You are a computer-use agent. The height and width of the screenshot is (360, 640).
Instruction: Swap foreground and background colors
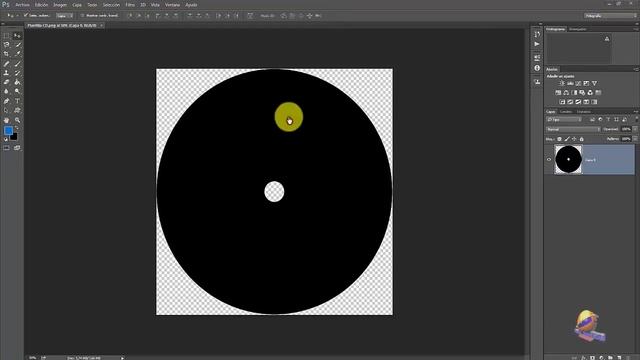pos(17,129)
